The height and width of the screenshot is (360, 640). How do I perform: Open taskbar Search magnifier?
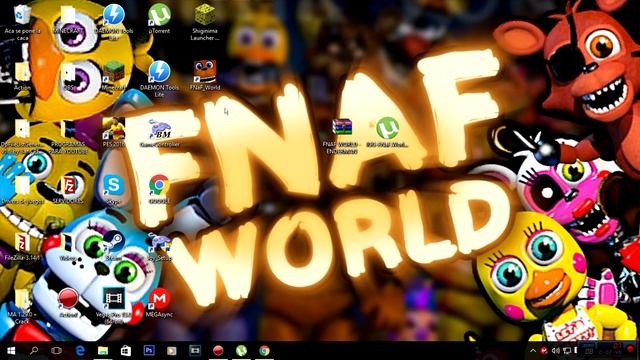click(x=34, y=351)
